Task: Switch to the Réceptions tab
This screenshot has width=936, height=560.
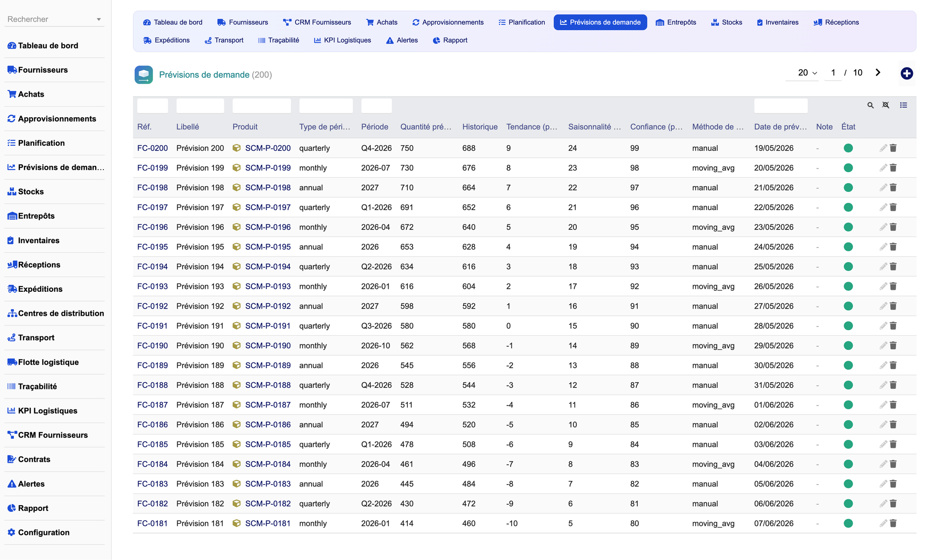Action: pos(836,22)
